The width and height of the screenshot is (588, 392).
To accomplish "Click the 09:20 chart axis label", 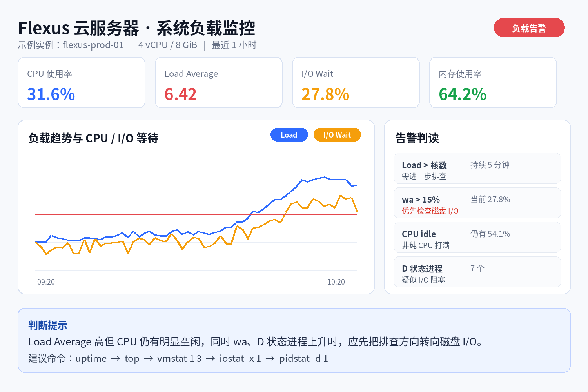I will [x=46, y=282].
